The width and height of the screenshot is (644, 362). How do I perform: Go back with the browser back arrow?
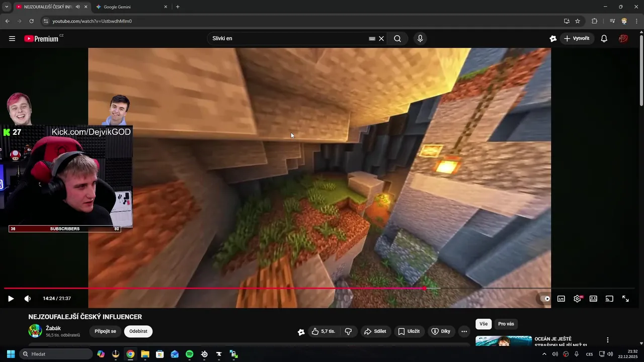[x=7, y=21]
